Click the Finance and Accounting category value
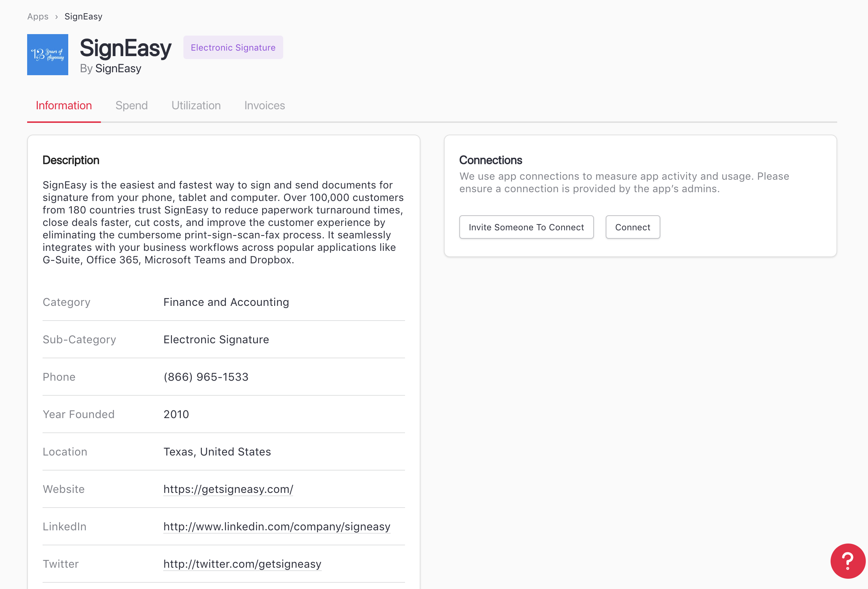Viewport: 868px width, 589px height. pyautogui.click(x=226, y=302)
